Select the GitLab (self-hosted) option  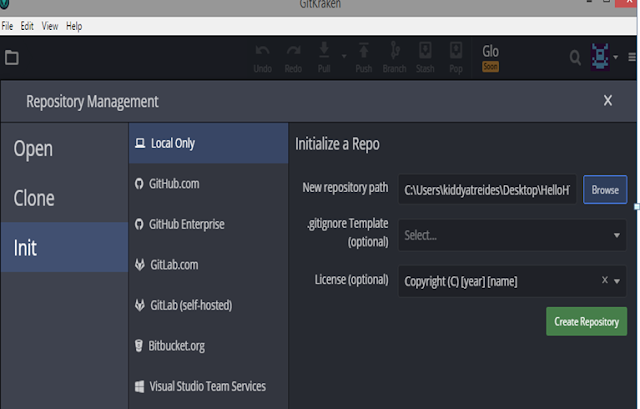[209, 305]
